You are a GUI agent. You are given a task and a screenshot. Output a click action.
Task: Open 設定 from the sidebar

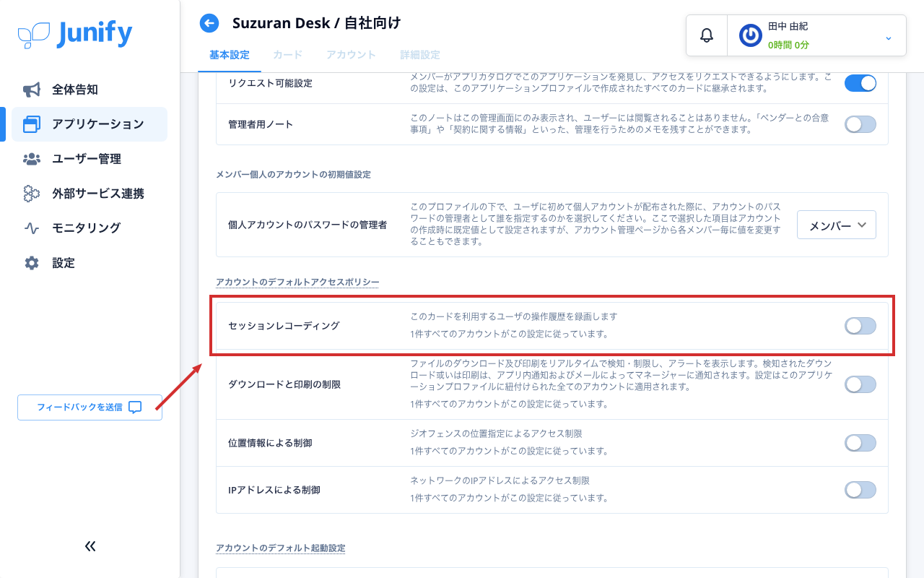point(90,263)
